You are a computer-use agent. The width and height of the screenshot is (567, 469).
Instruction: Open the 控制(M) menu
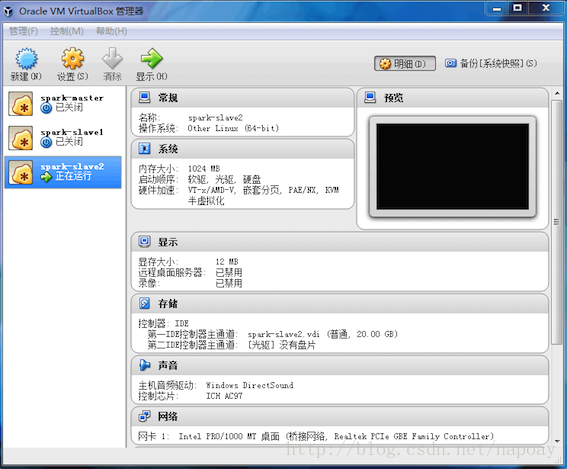pos(67,31)
